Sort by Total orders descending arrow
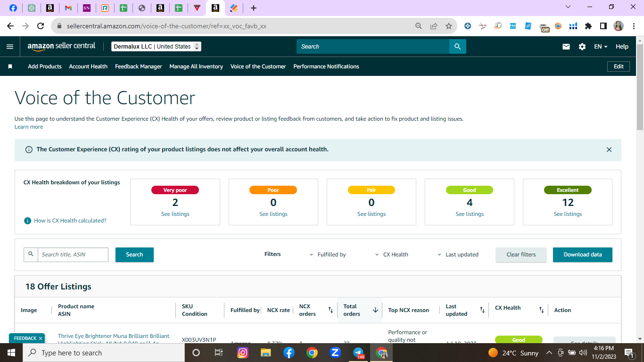This screenshot has height=362, width=644. pos(375,310)
